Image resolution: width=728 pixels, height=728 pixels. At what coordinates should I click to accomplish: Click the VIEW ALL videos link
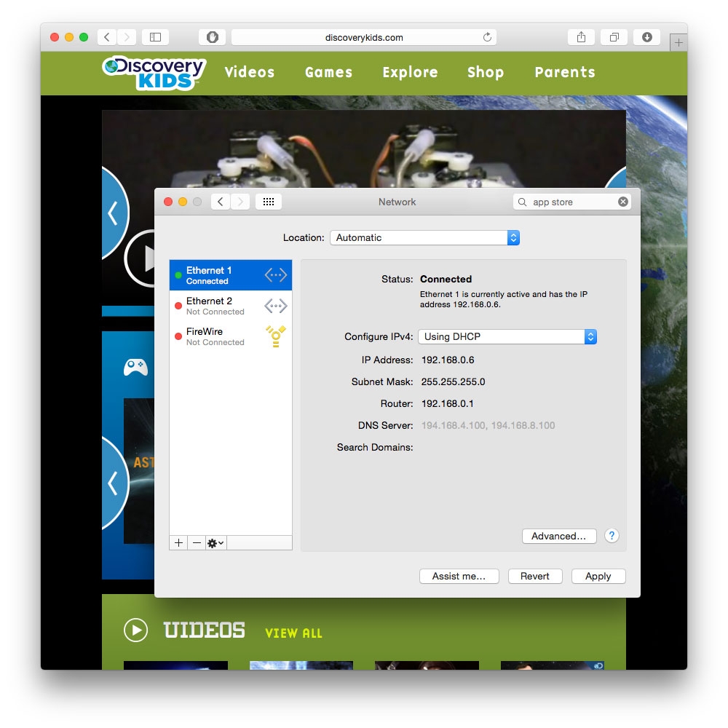(294, 633)
